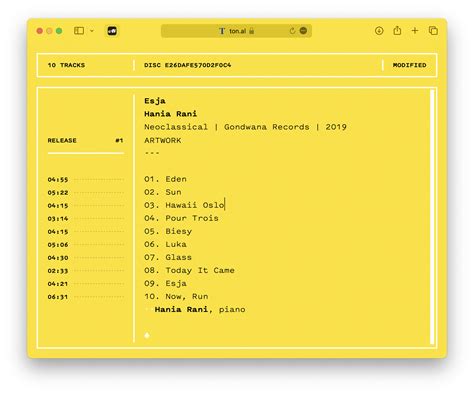The width and height of the screenshot is (474, 394).
Task: Click the 02:33 duration
Action: click(58, 271)
